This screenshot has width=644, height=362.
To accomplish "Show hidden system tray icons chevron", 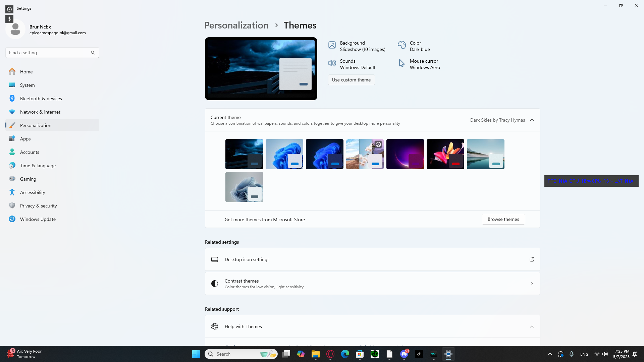I will (550, 354).
